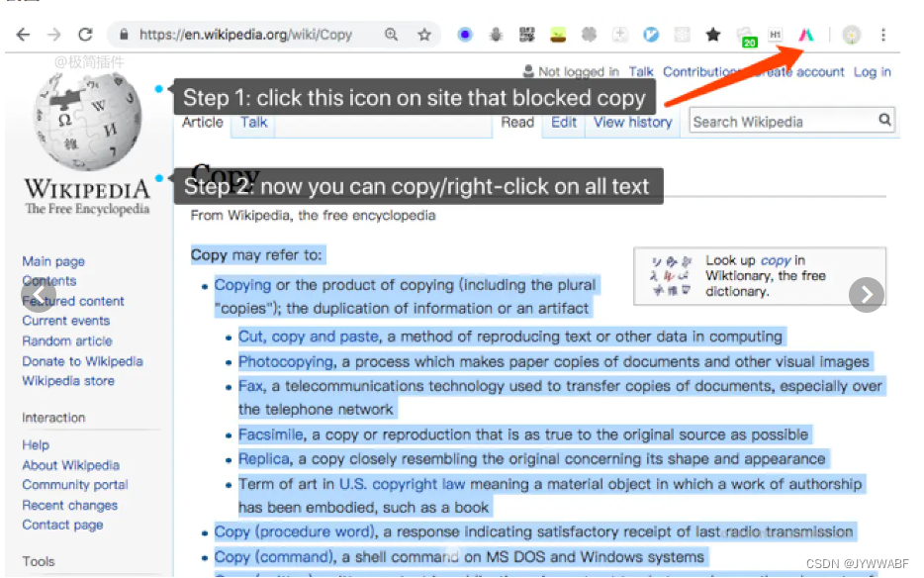This screenshot has height=578, width=924.
Task: Click the Wikipedia search magnifier button
Action: point(884,120)
